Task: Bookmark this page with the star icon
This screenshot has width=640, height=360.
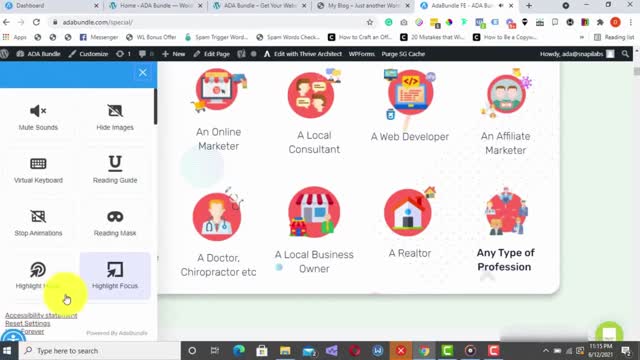Action: click(x=370, y=22)
